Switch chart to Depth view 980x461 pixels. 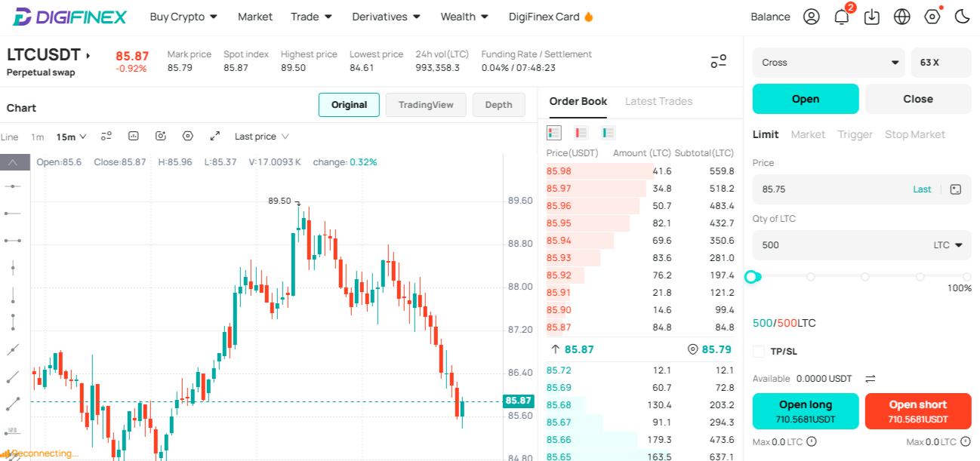(498, 105)
